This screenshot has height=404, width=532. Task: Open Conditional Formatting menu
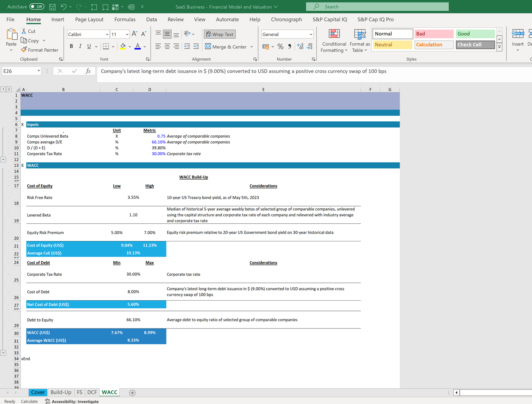tap(334, 41)
